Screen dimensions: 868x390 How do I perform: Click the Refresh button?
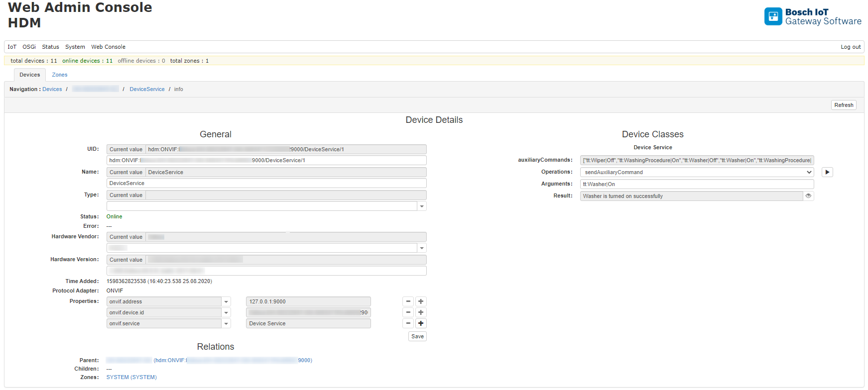coord(844,105)
